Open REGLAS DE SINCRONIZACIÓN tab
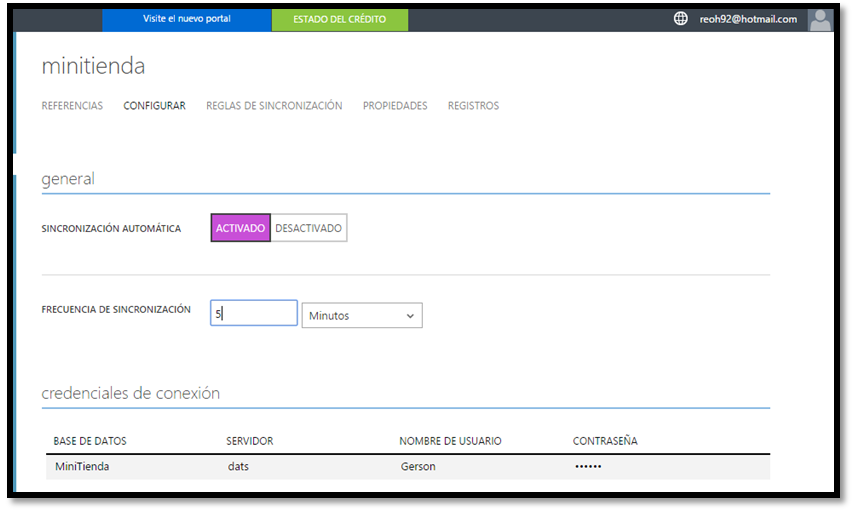This screenshot has height=511, width=856. point(274,106)
